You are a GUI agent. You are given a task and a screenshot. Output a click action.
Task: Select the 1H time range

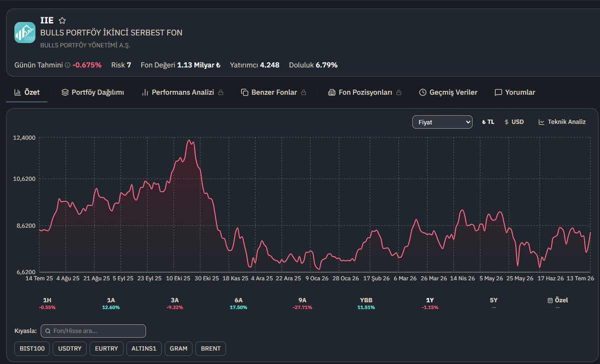tap(47, 304)
